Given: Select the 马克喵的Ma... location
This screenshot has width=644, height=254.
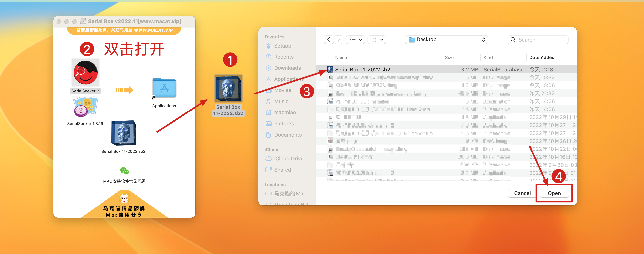Looking at the screenshot, I should (291, 194).
